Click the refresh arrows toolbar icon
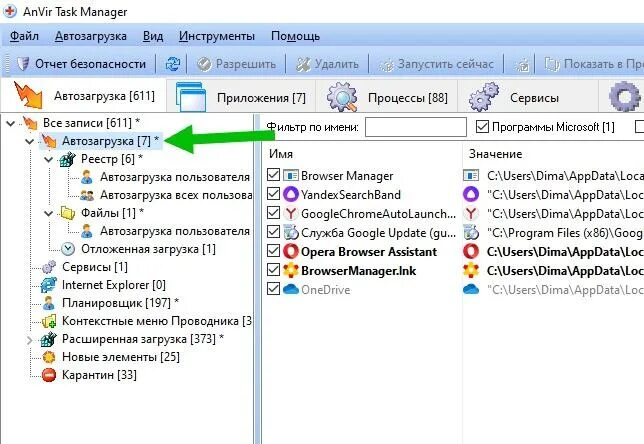 172,64
